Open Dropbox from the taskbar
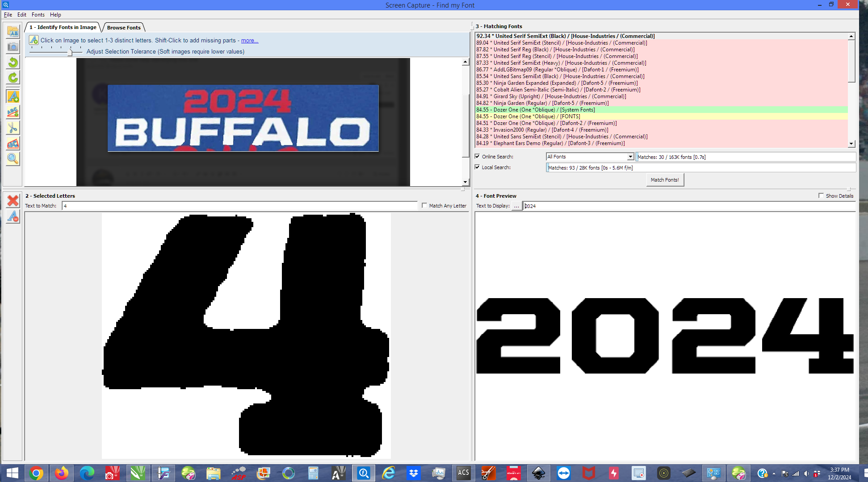The image size is (868, 482). coord(414,473)
